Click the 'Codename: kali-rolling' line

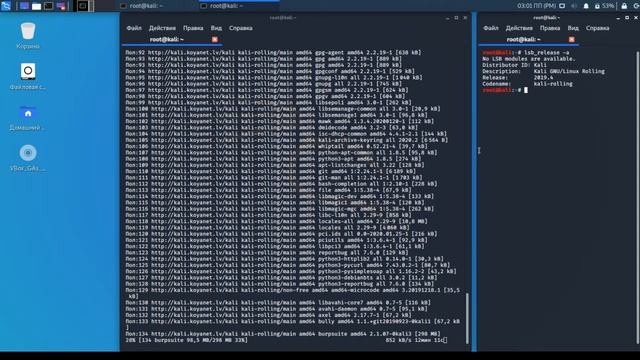527,84
